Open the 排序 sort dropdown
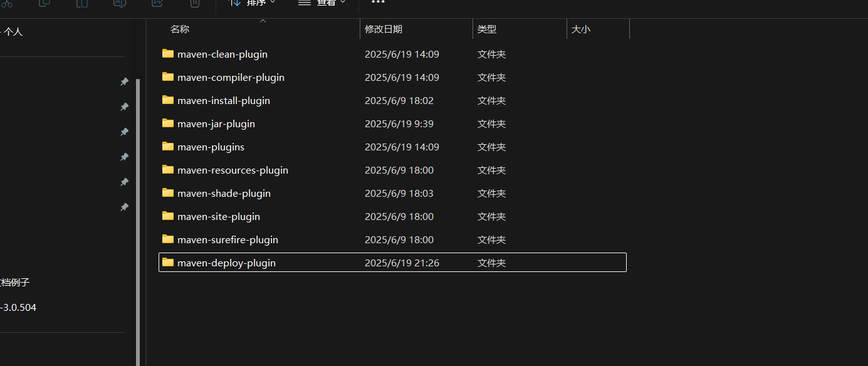 click(253, 3)
